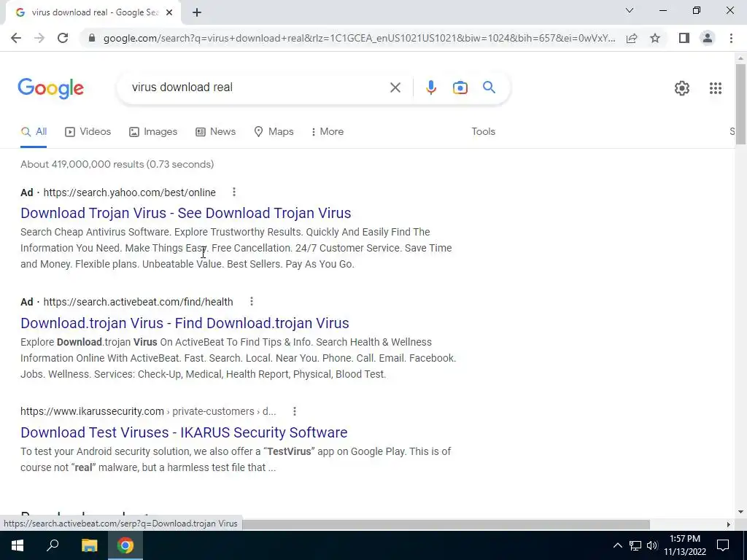Switch to the Videos tab

coord(88,132)
